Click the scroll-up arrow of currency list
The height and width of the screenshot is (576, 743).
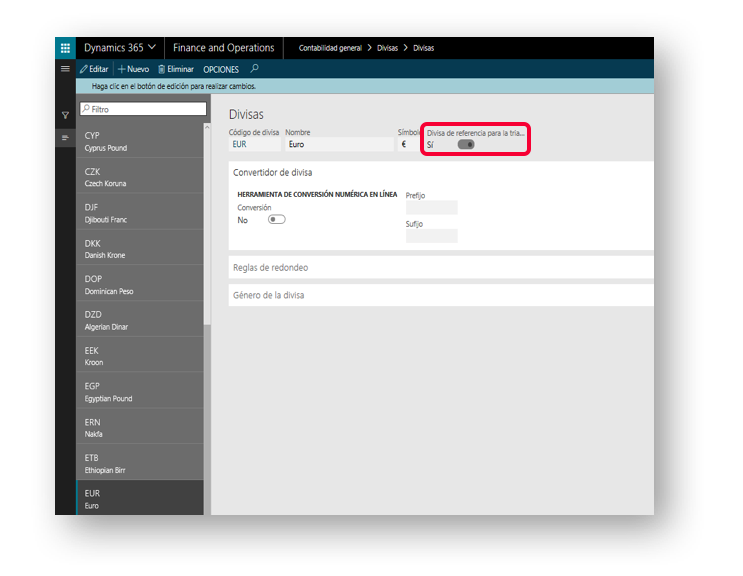pos(207,127)
